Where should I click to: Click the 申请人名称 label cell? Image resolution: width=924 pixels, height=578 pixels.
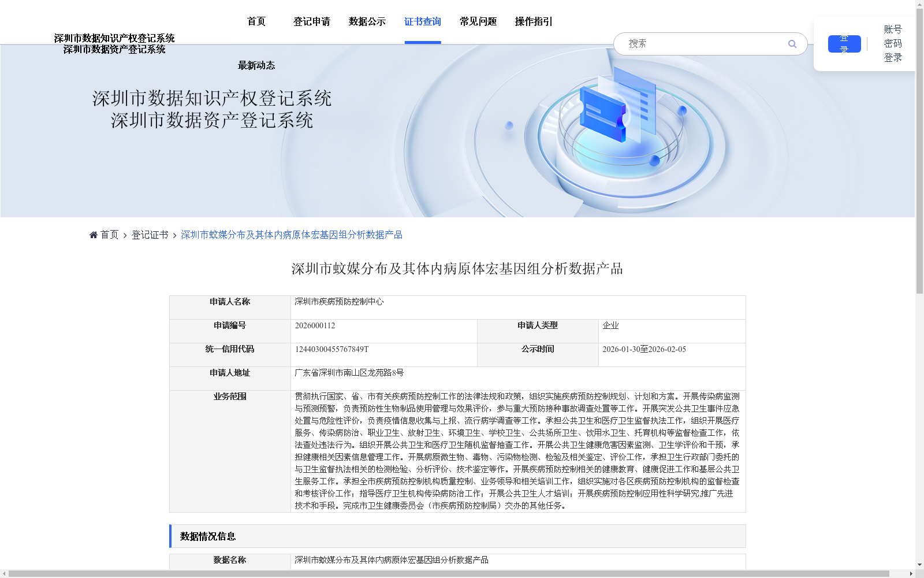[x=230, y=307]
